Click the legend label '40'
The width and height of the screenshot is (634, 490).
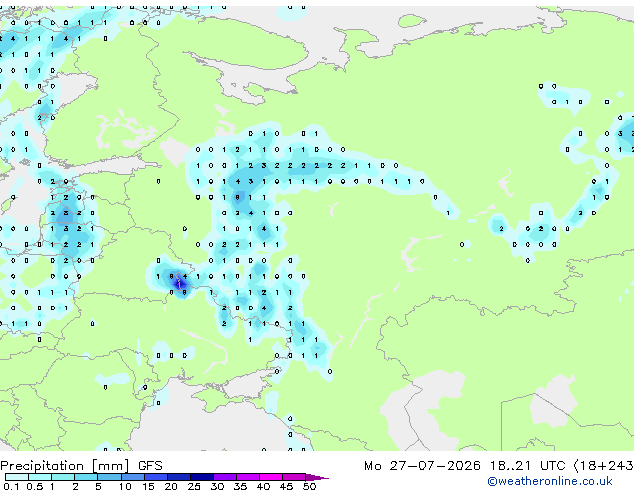click(263, 486)
